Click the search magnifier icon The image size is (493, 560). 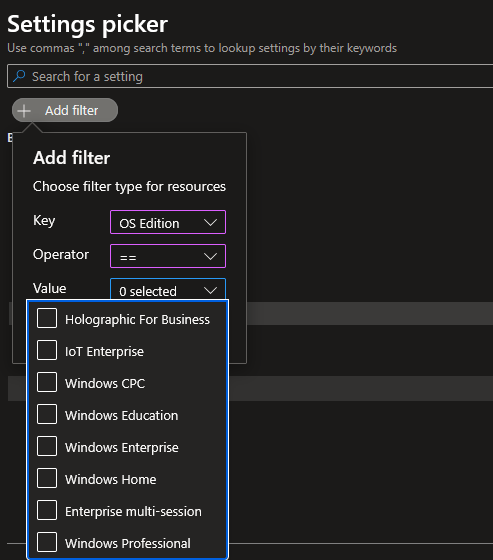pyautogui.click(x=19, y=76)
